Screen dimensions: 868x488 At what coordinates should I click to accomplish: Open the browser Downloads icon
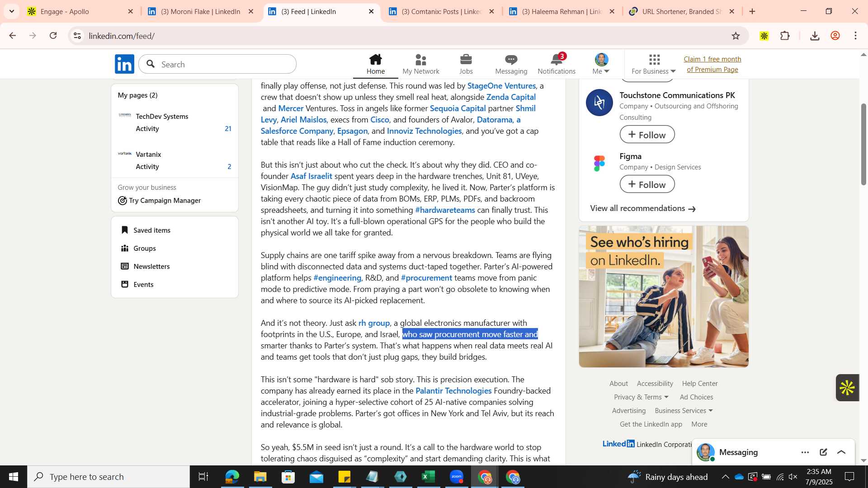point(815,36)
